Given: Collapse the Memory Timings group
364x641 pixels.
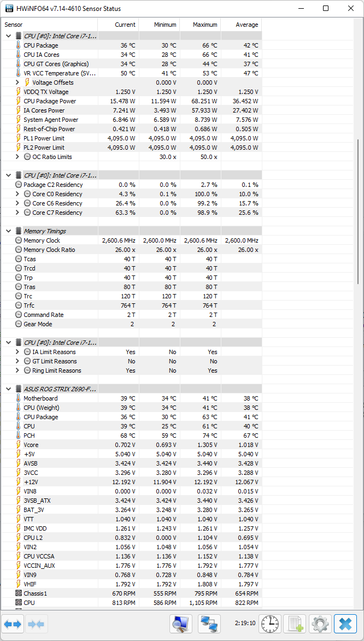Looking at the screenshot, I should [8, 231].
